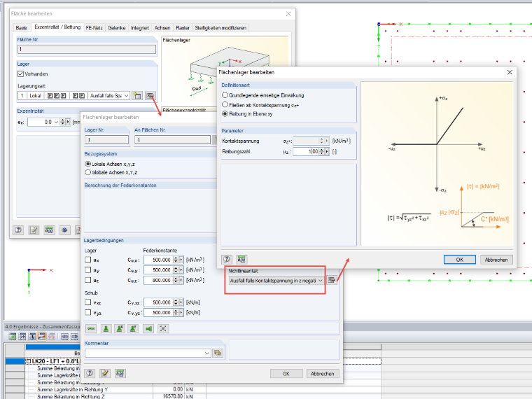Click green support preset icon with X mark
Screen dimensions: 532x399
click(x=120, y=328)
